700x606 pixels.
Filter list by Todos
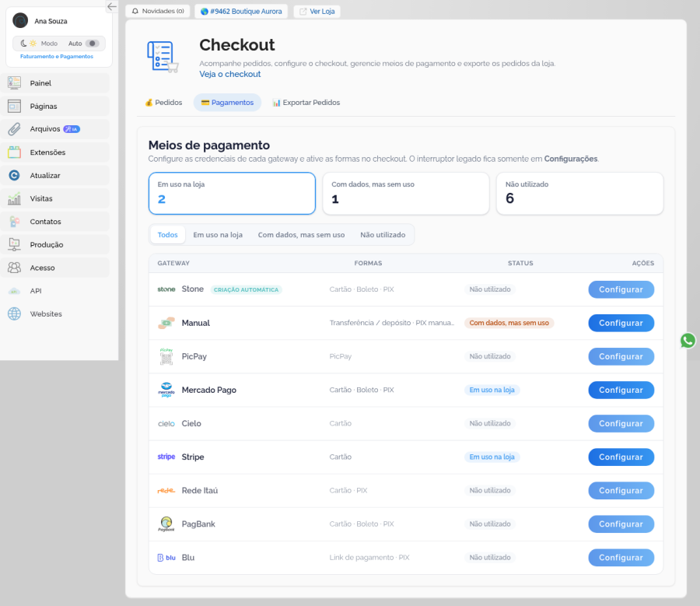[x=167, y=234]
